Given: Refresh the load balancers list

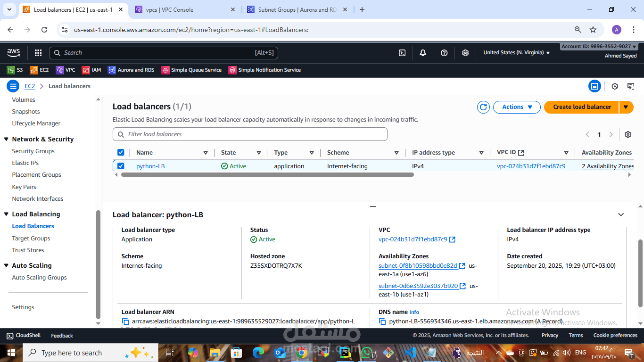Looking at the screenshot, I should [483, 107].
